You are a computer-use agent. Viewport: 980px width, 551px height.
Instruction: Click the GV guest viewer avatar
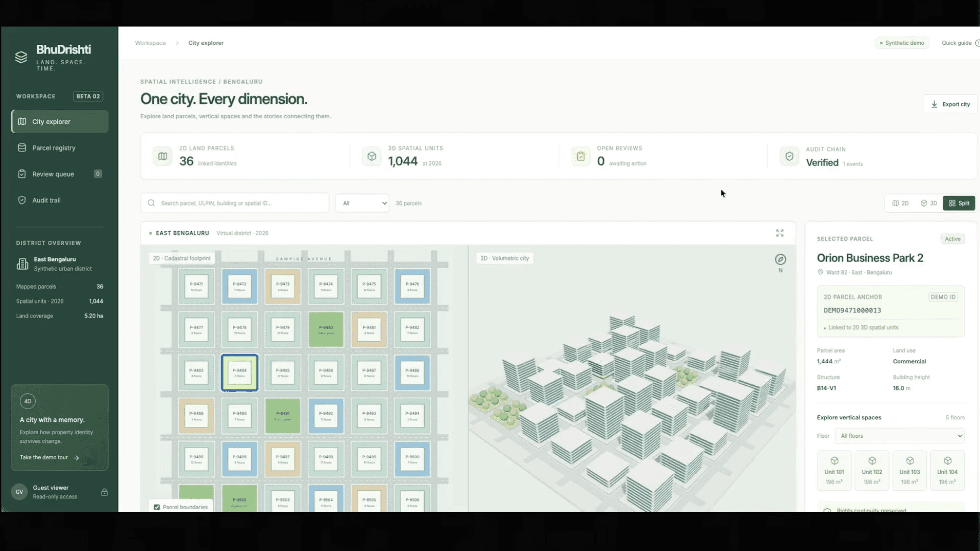[19, 492]
